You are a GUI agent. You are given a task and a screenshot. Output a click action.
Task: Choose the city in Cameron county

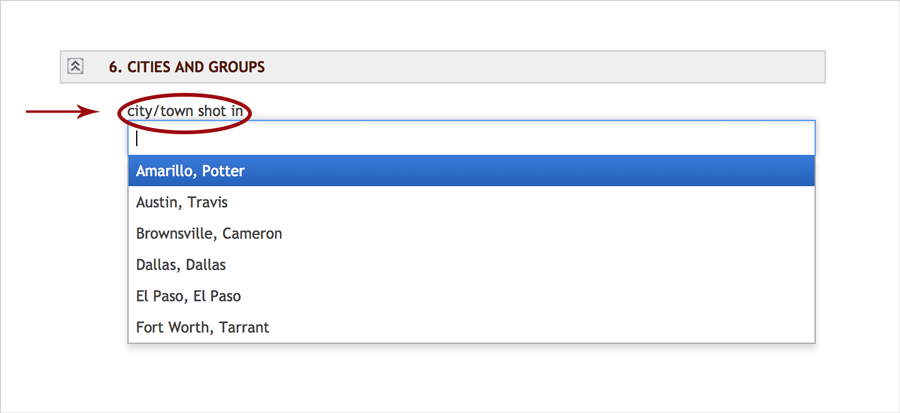click(209, 233)
